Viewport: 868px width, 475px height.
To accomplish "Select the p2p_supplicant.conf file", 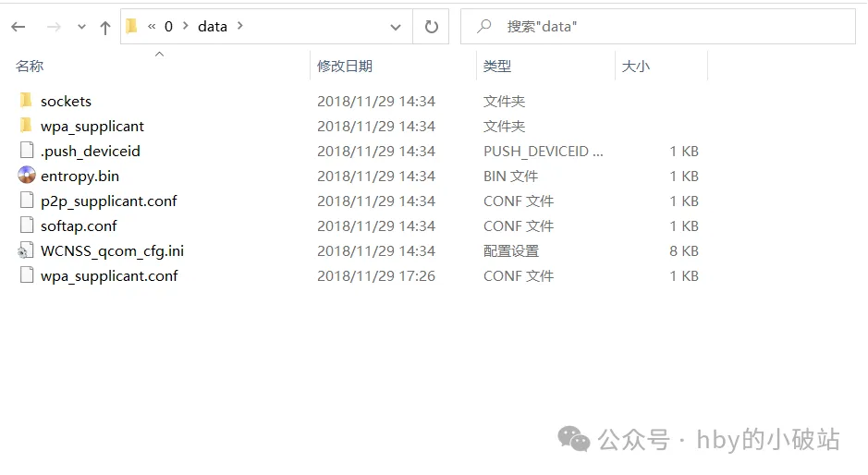I will pyautogui.click(x=108, y=201).
